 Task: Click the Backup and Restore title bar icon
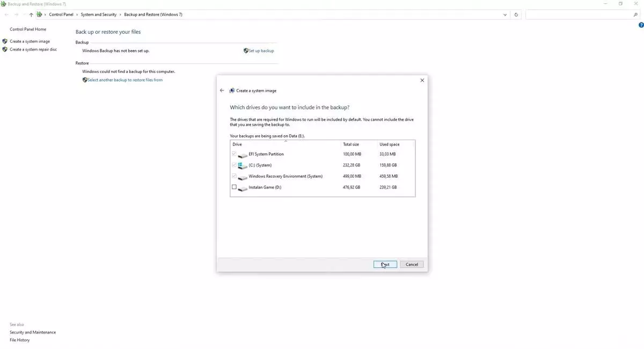pyautogui.click(x=4, y=4)
